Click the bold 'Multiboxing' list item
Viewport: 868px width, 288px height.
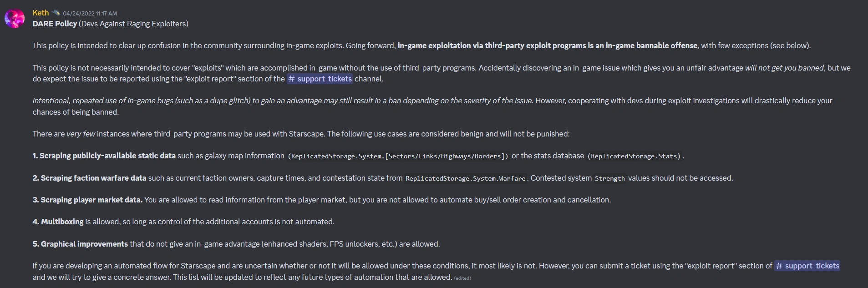point(62,222)
